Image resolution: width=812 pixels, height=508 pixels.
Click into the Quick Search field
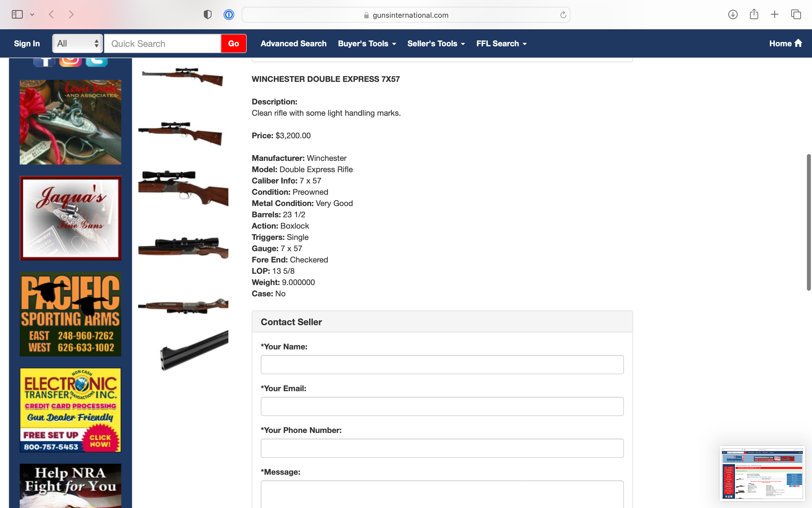click(x=162, y=43)
